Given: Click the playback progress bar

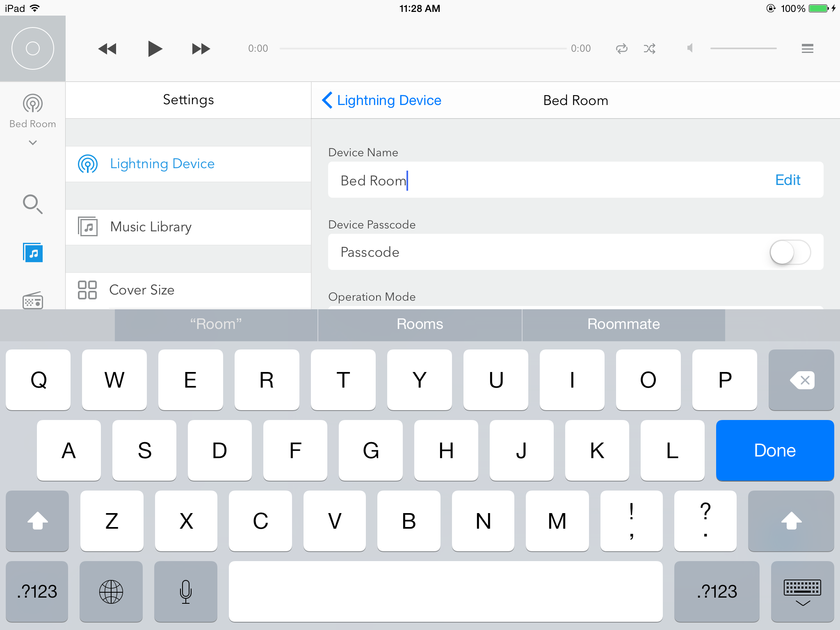Looking at the screenshot, I should [x=422, y=48].
